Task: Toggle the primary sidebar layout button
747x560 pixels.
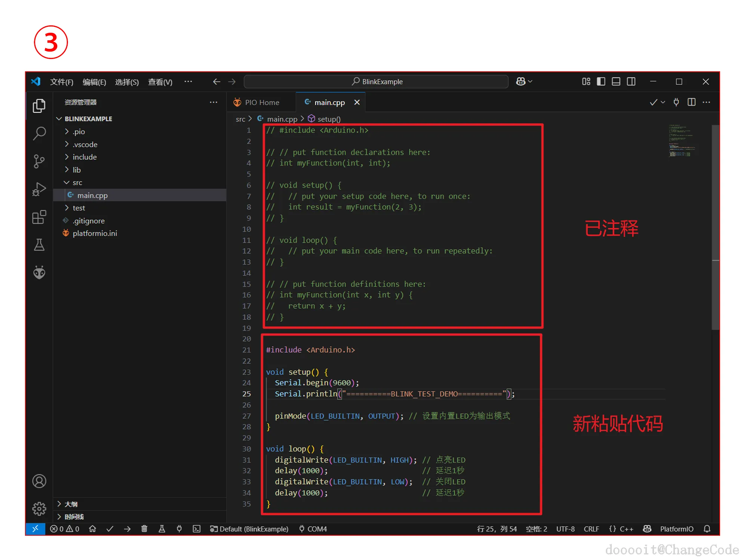Action: [601, 81]
